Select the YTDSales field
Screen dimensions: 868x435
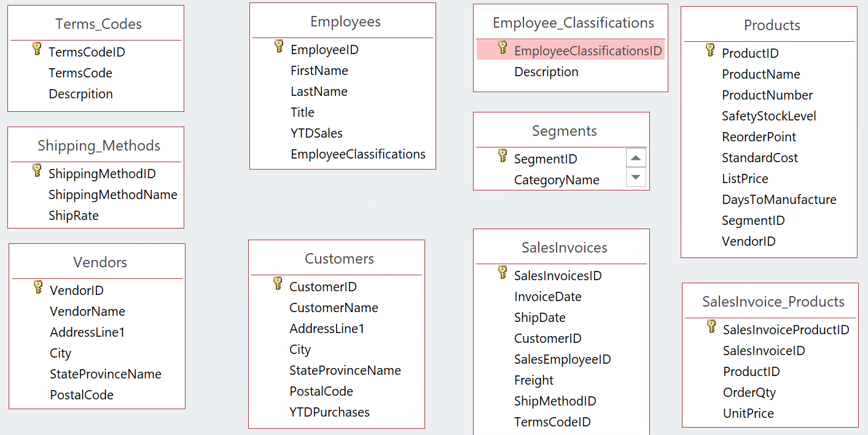316,133
